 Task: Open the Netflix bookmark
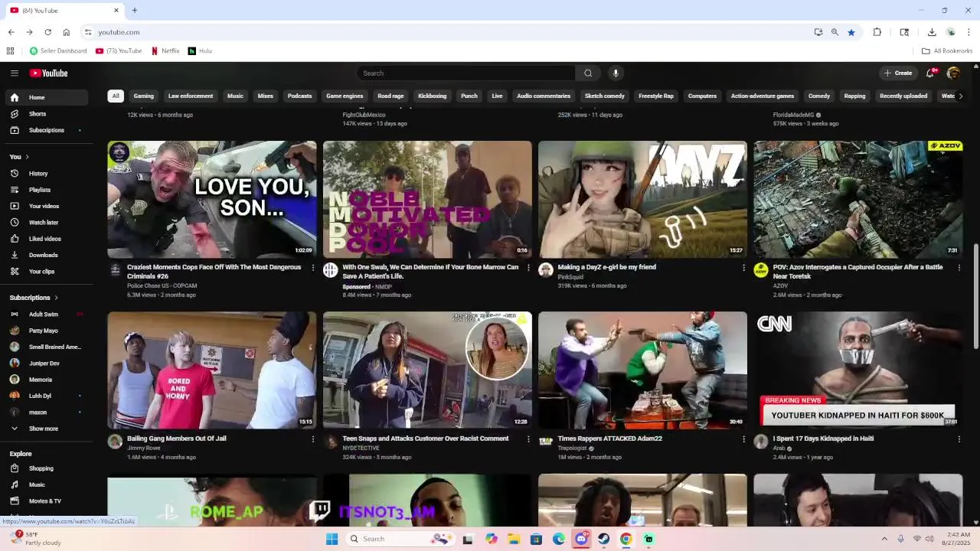point(165,51)
